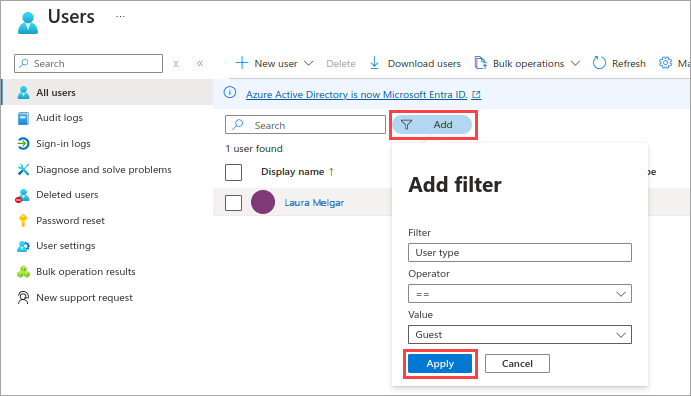The width and height of the screenshot is (691, 396).
Task: Open the Azure Active Directory Entra ID link
Action: 356,95
